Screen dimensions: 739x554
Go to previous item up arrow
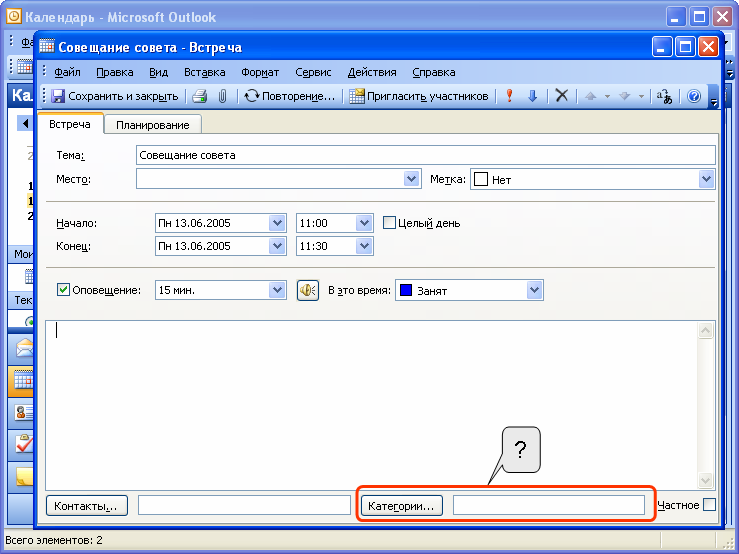point(591,96)
